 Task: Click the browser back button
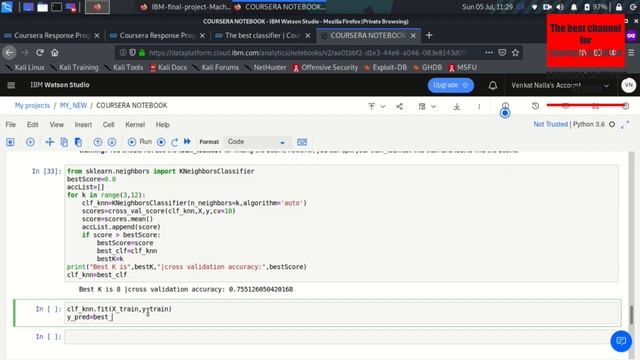point(9,53)
